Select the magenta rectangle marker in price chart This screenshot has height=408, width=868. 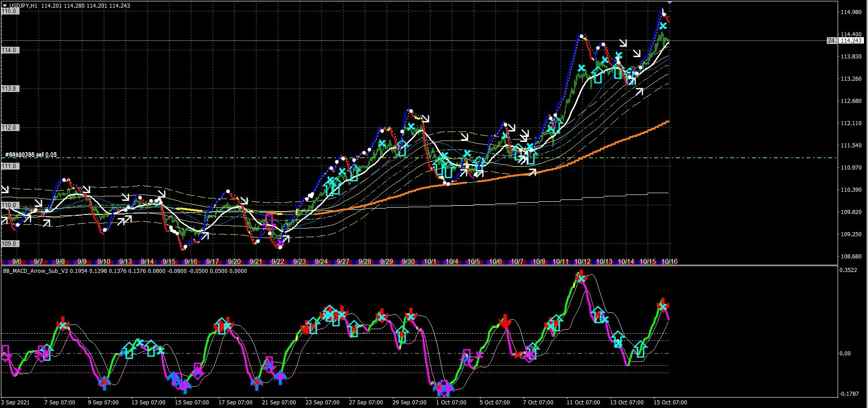[x=269, y=220]
